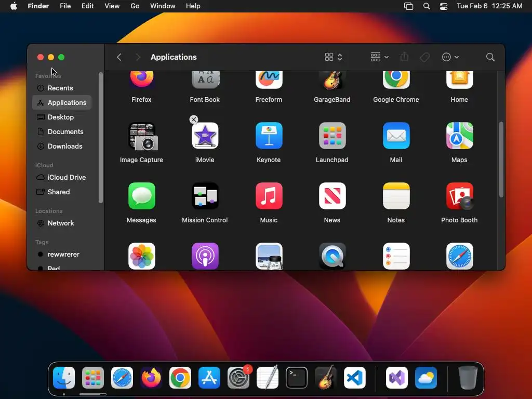
Task: Select the Messages app icon
Action: (141, 196)
